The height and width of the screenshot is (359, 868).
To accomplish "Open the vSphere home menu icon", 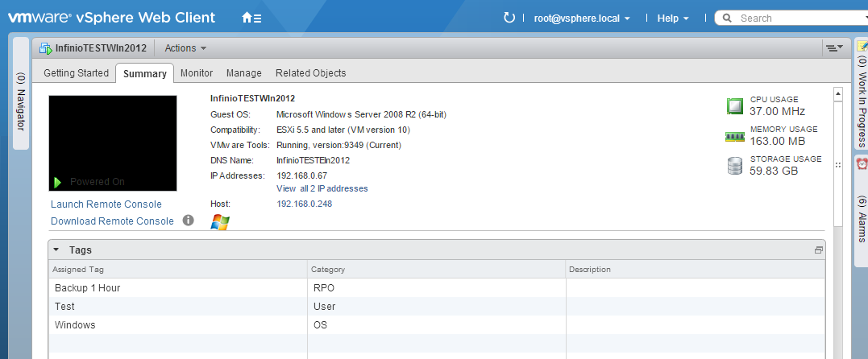I will (x=251, y=18).
